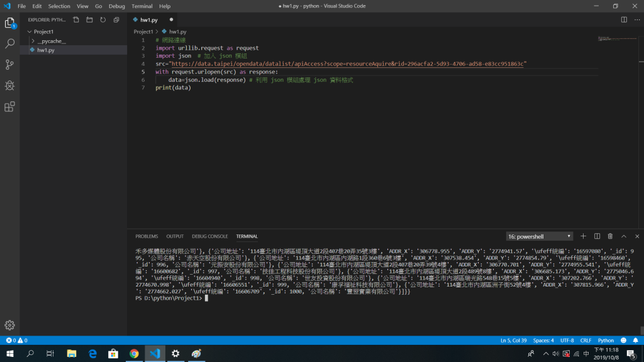
Task: Open Windows Action Center notifications
Action: (631, 353)
